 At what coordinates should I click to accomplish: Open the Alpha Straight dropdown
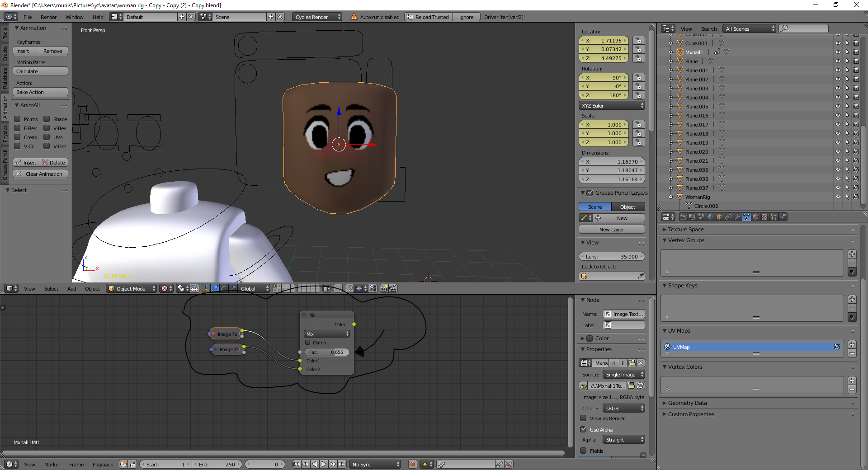(624, 439)
